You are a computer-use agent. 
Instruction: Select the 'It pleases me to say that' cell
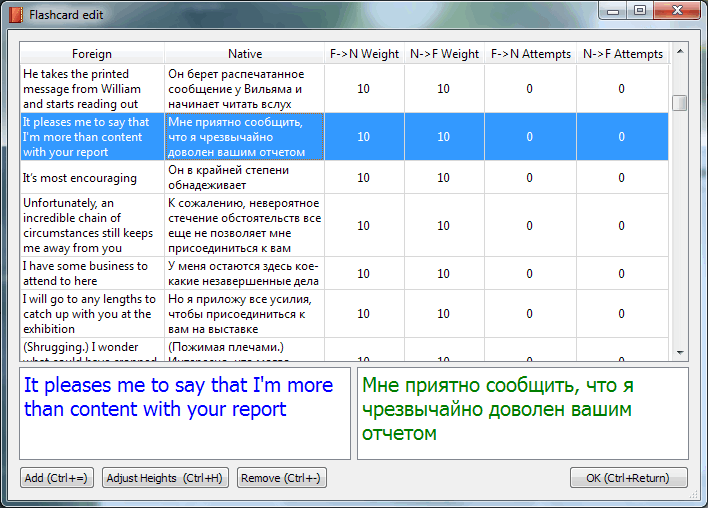tap(92, 136)
